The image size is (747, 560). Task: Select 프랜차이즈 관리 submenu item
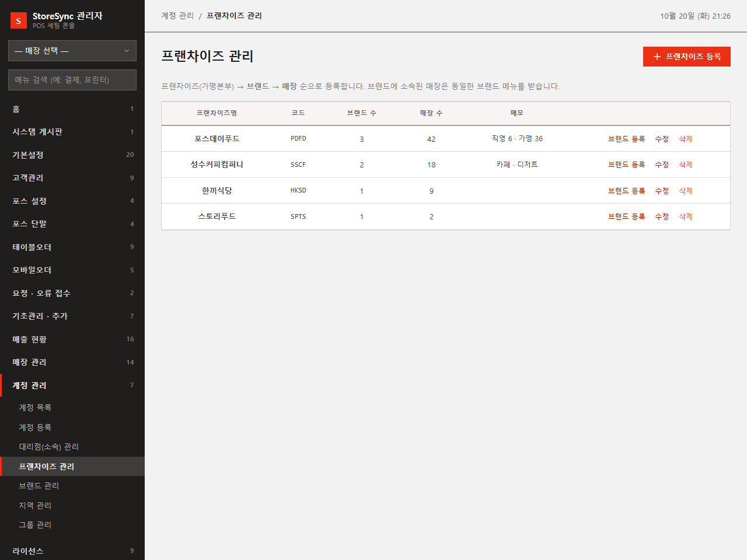pos(72,467)
